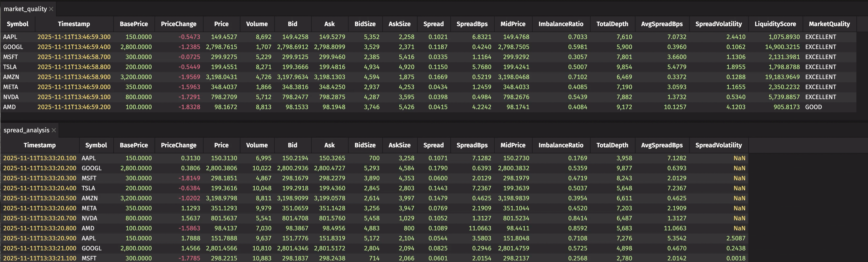The width and height of the screenshot is (868, 262).
Task: Close the market_quality tab
Action: click(51, 9)
